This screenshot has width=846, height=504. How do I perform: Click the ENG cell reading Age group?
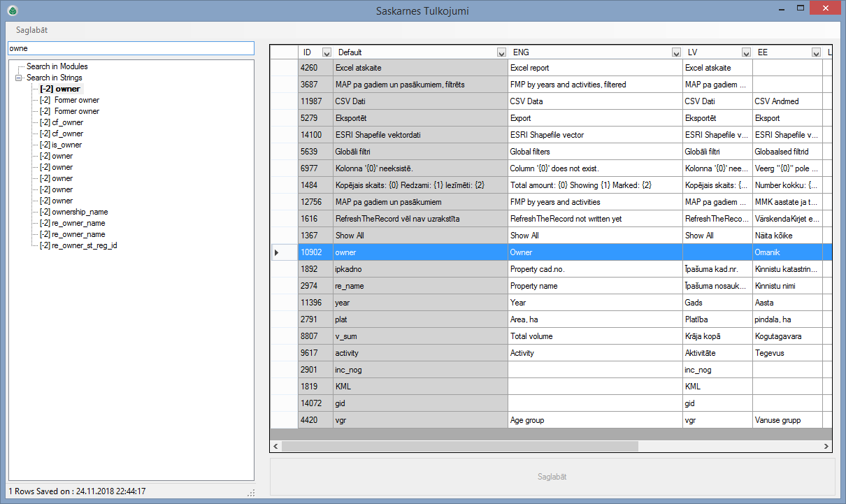click(594, 420)
